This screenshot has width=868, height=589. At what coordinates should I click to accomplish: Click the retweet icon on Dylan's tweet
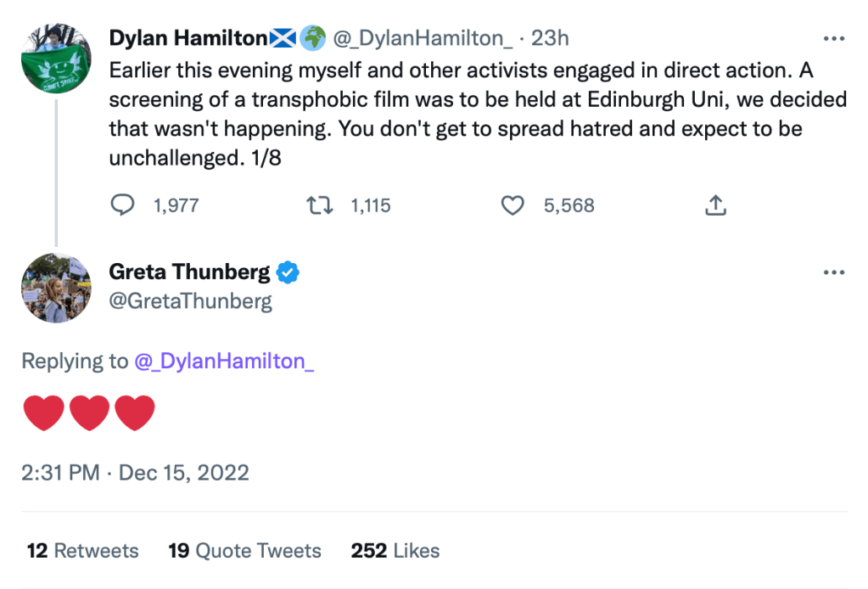pos(317,205)
